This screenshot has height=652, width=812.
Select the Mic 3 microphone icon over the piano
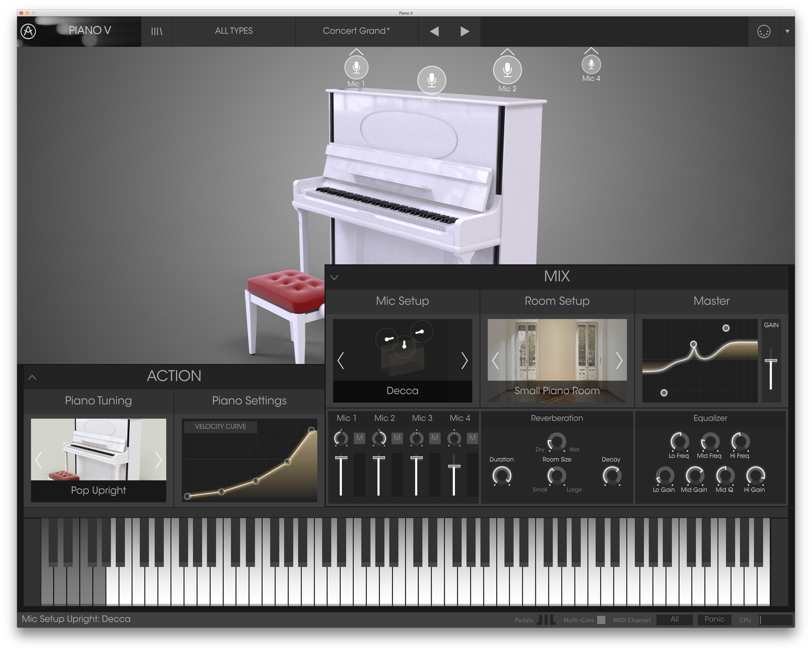tap(431, 80)
